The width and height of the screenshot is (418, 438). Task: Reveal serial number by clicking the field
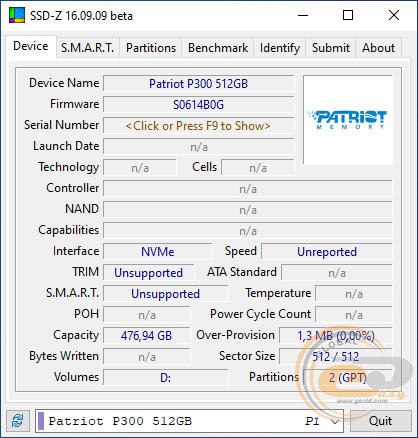point(199,126)
